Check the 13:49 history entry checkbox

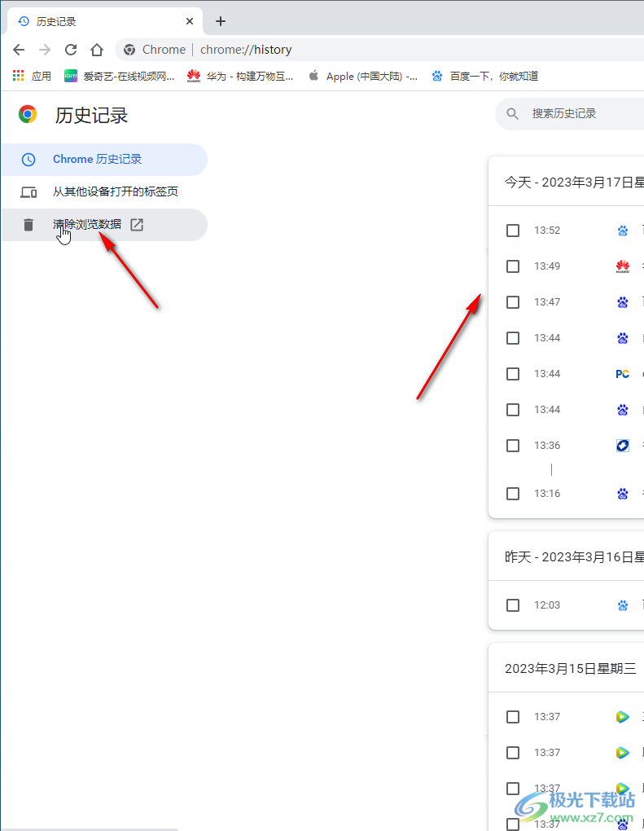(513, 266)
